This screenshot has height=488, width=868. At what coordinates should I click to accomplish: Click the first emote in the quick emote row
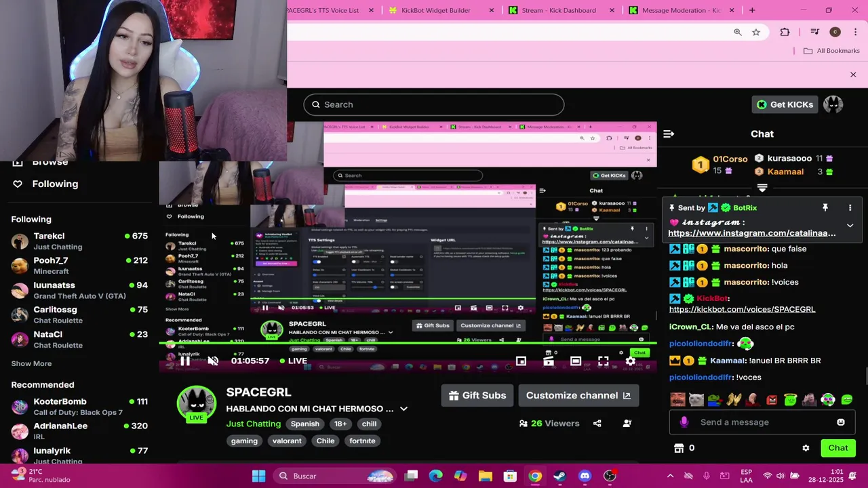point(677,400)
